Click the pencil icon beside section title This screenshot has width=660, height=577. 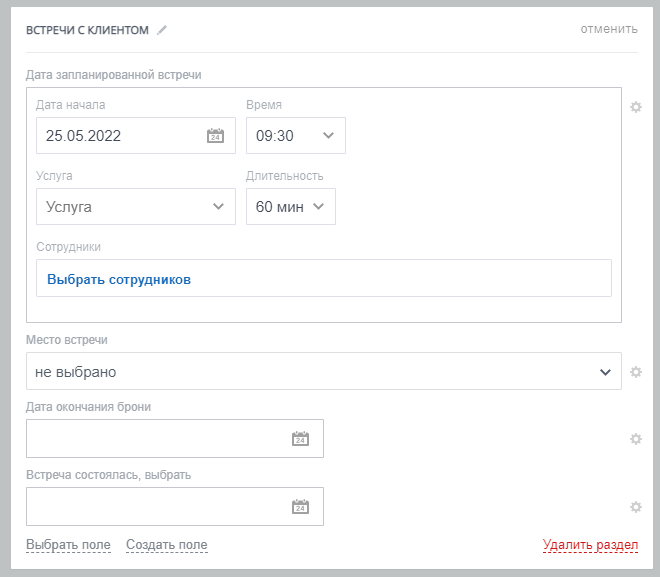pos(162,30)
